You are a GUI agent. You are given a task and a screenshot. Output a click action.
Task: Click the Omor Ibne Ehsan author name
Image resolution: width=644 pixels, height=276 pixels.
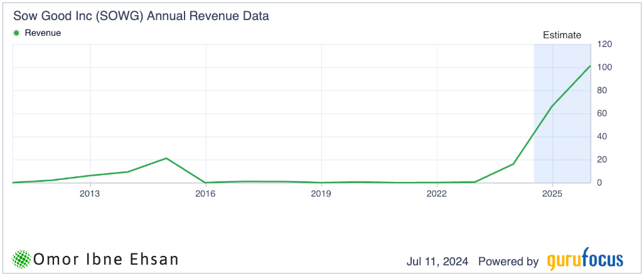(x=106, y=259)
